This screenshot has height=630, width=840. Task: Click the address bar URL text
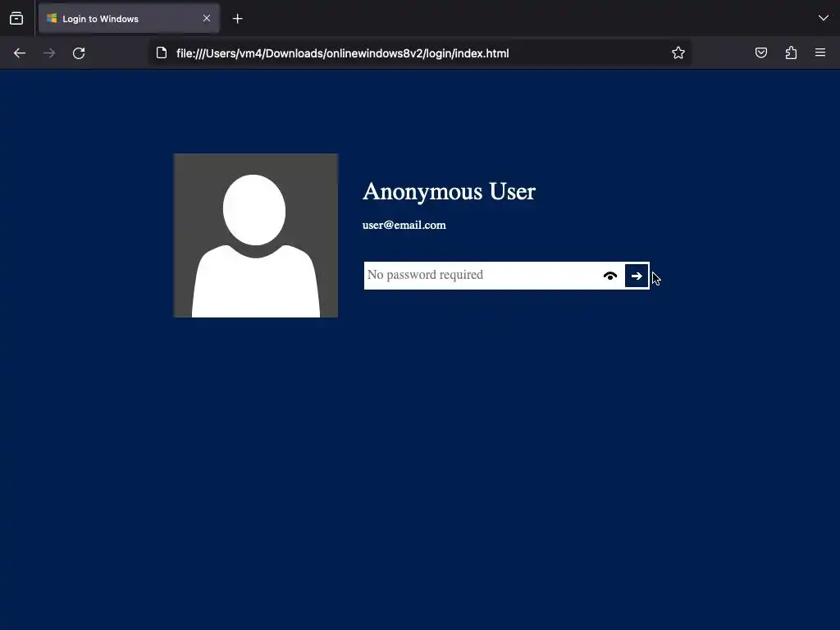[343, 53]
